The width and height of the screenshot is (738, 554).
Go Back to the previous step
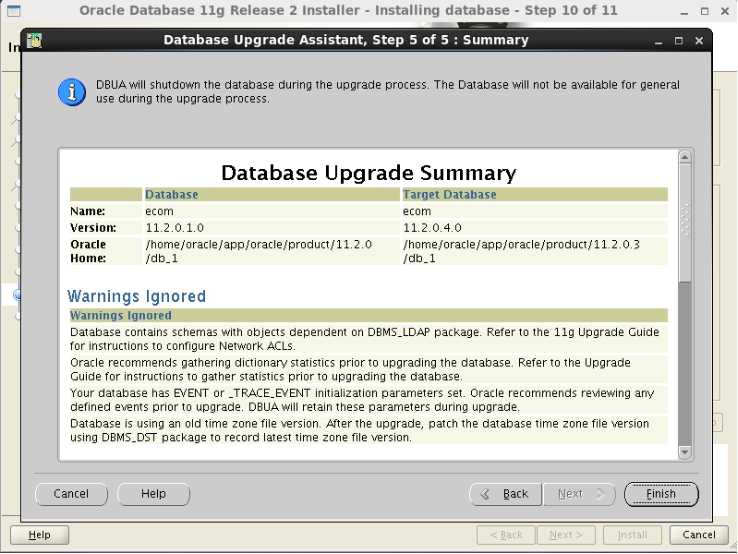(505, 494)
